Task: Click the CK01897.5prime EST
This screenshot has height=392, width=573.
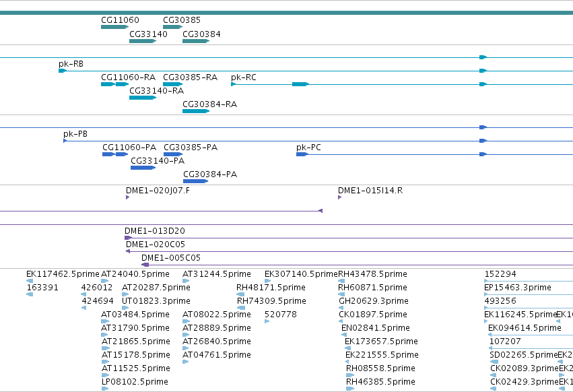Action: pos(341,322)
